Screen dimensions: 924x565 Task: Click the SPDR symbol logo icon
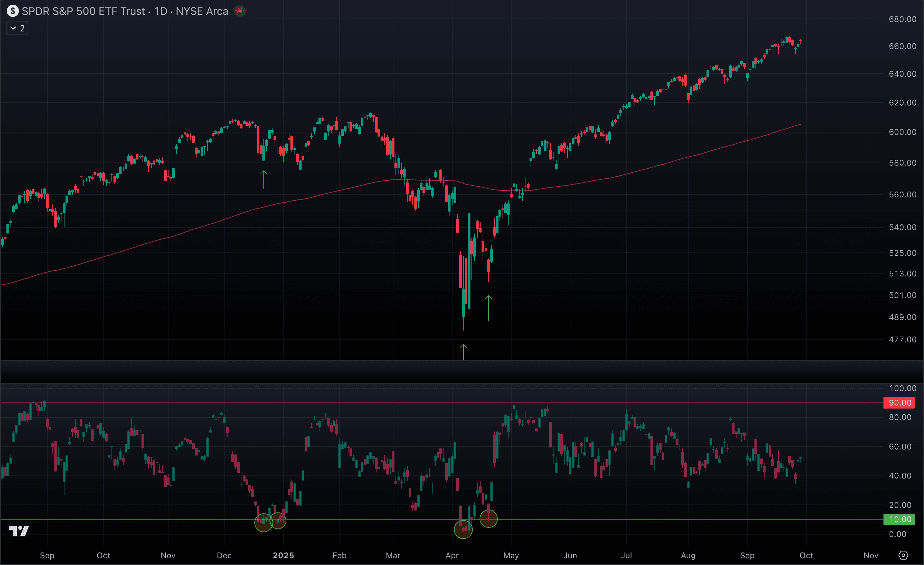pos(12,11)
